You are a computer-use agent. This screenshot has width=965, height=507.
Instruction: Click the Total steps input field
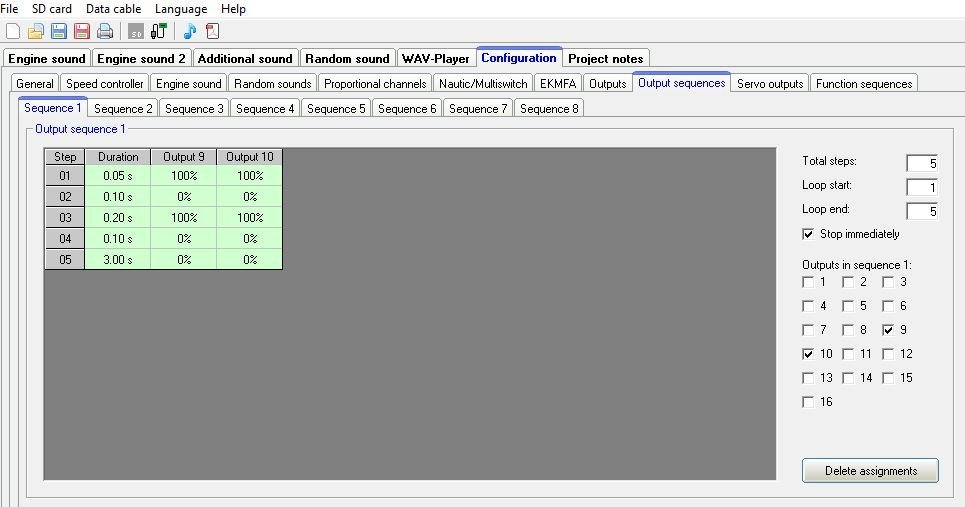coord(922,163)
